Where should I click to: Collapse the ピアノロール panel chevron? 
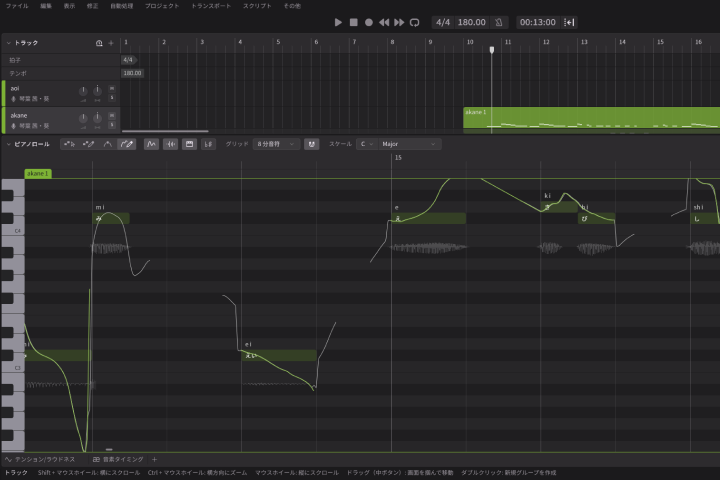click(8, 144)
